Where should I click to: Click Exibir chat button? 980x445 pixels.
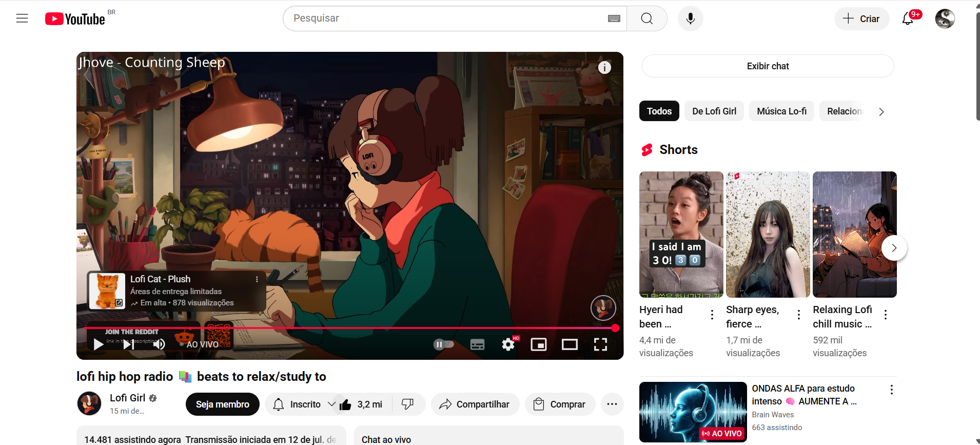coord(768,66)
